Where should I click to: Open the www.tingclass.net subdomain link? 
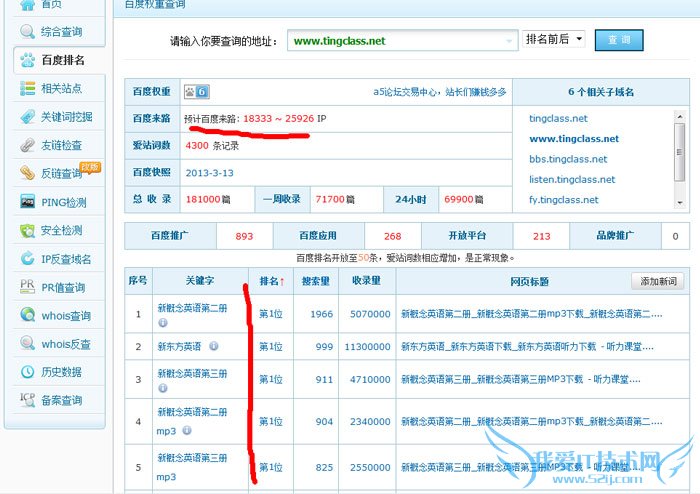point(574,138)
